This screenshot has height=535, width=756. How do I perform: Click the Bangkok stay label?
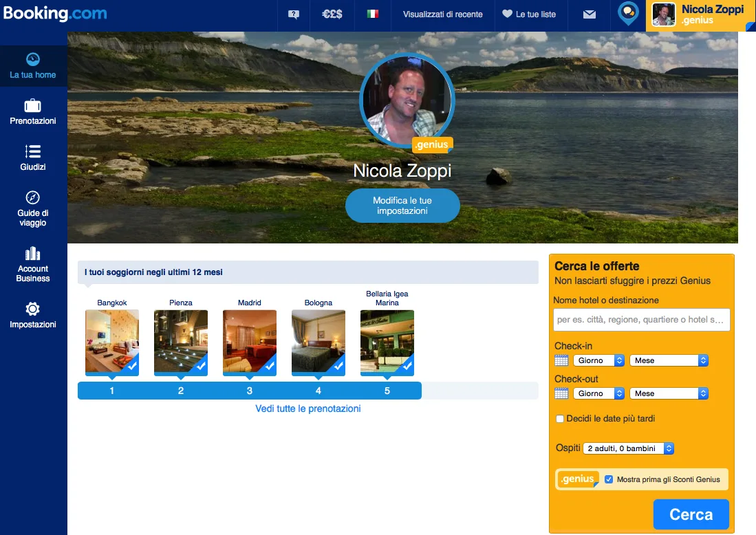pyautogui.click(x=112, y=303)
